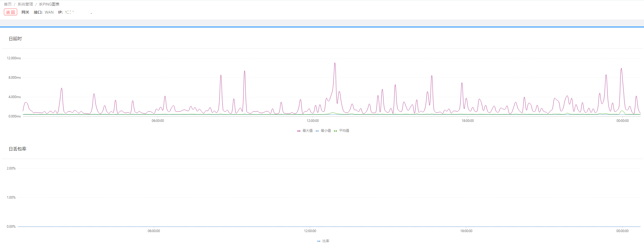
Task: Click the 18:00:00 tick on the packet loss chart
Action: point(466,231)
